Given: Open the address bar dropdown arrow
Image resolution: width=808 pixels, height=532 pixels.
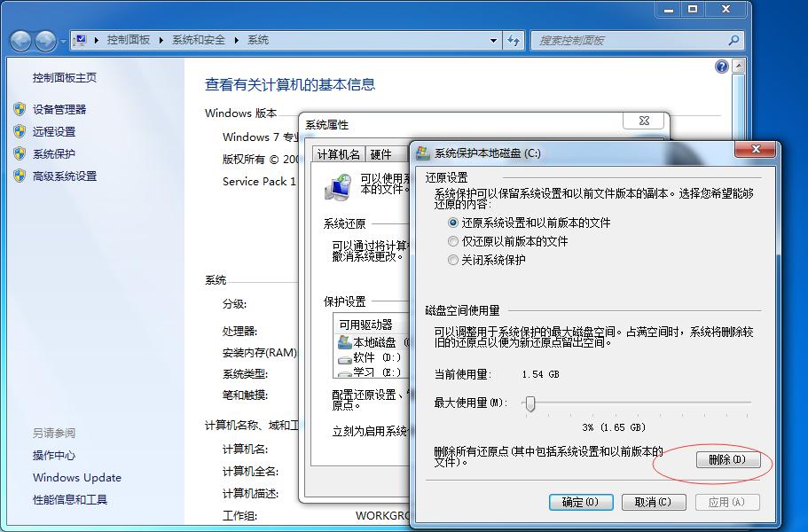Looking at the screenshot, I should coord(493,40).
